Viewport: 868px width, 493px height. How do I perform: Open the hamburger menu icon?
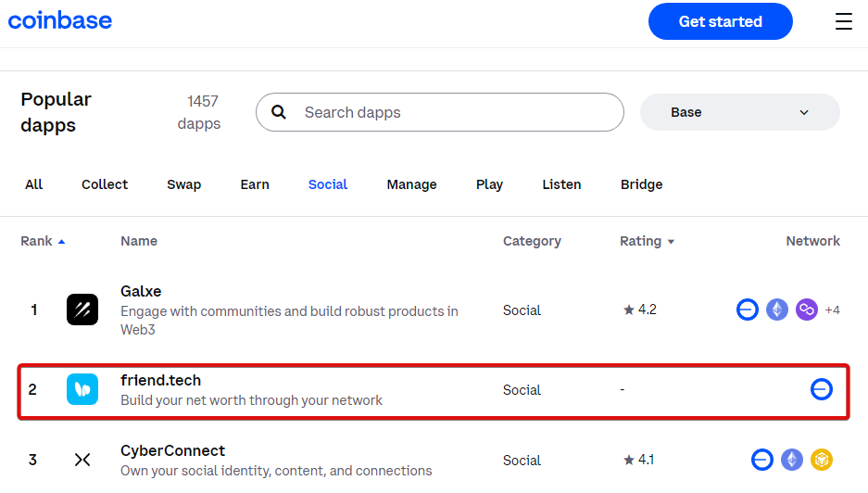[844, 21]
